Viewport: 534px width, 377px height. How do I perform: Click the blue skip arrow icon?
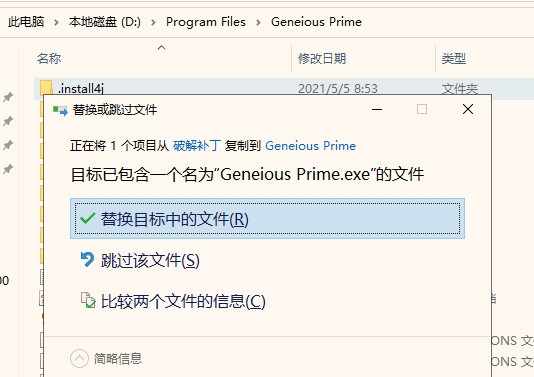(87, 260)
